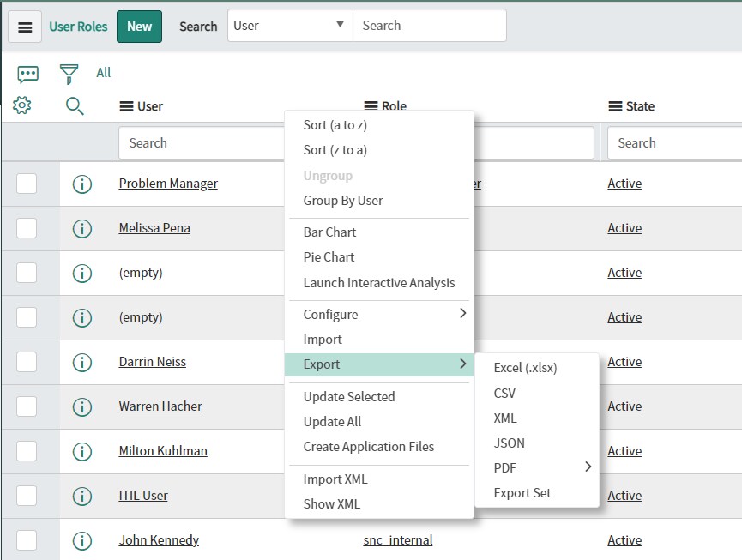Screen dimensions: 742x560
Task: Open the User Roles title menu
Action: (78, 27)
